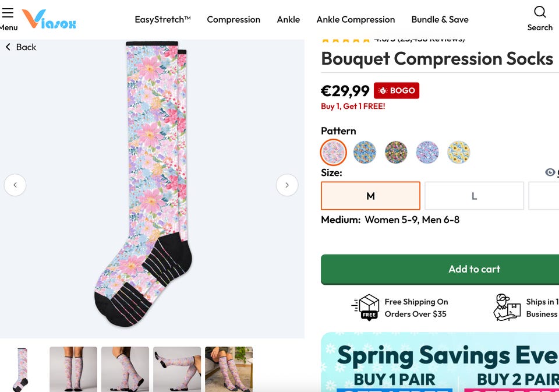Go back using the Back arrow
The width and height of the screenshot is (559, 392).
click(21, 47)
